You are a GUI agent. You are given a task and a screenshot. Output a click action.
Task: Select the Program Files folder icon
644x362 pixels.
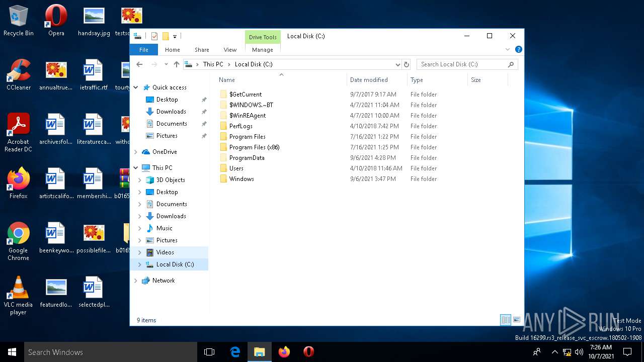[224, 137]
